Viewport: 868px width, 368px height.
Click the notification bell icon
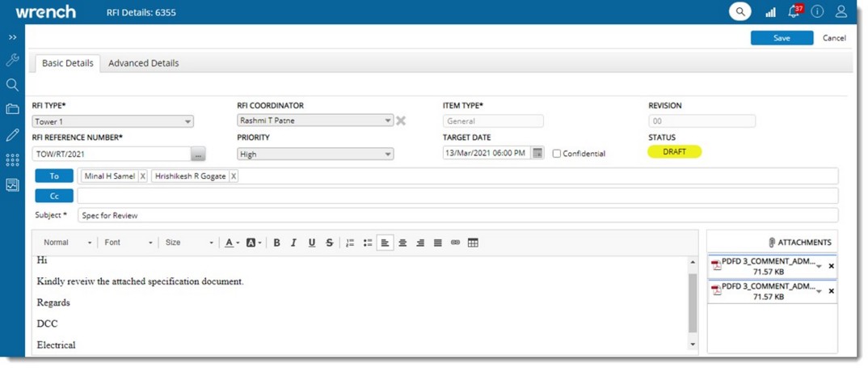coord(794,12)
